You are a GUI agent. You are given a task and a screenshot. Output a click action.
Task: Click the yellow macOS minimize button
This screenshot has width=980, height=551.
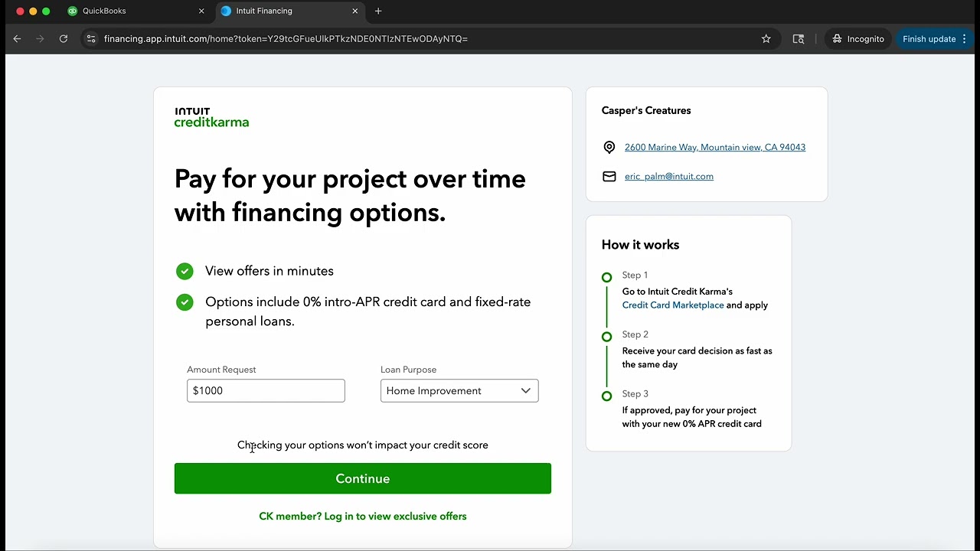click(x=33, y=11)
